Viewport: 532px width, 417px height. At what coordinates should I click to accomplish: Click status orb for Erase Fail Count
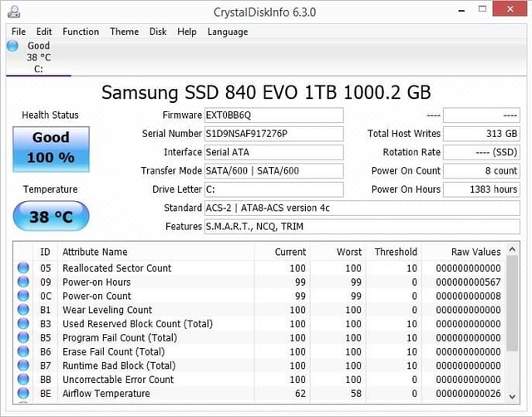pos(23,351)
